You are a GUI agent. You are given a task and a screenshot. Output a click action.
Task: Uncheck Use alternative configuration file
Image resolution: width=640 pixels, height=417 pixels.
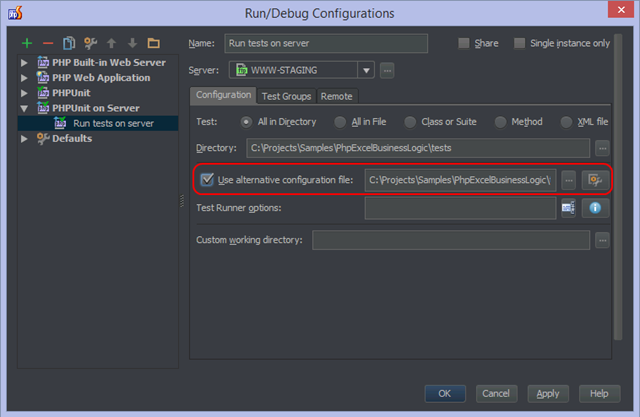click(207, 179)
